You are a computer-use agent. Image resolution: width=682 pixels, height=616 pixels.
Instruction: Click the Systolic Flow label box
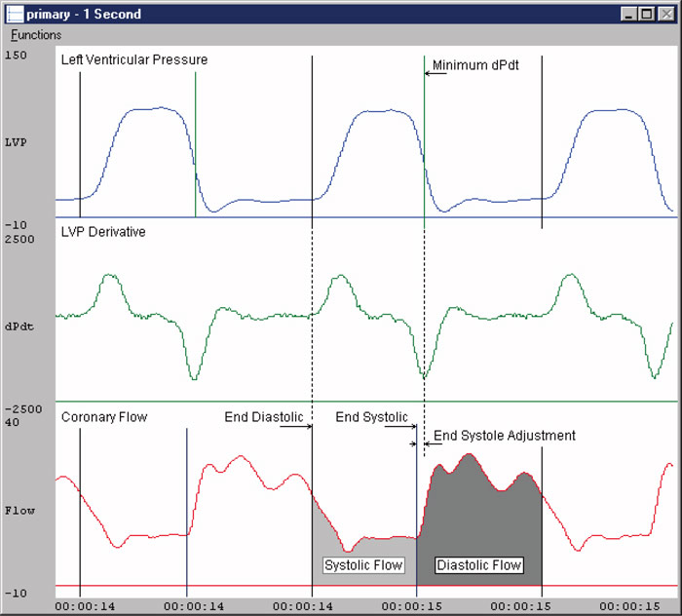(363, 565)
